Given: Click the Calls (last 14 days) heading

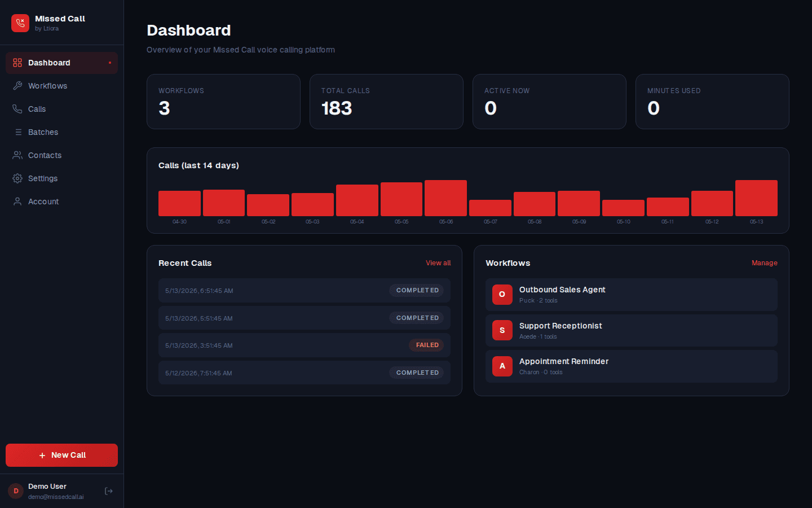Looking at the screenshot, I should pos(198,165).
